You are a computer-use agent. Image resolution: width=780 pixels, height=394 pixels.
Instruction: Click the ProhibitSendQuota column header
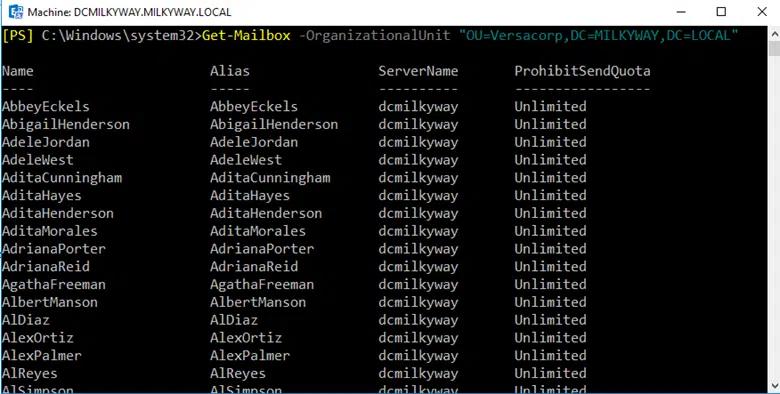tap(583, 71)
